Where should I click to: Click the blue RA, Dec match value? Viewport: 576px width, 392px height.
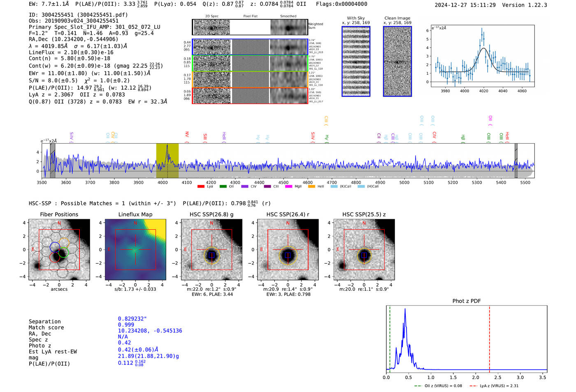[x=150, y=331]
